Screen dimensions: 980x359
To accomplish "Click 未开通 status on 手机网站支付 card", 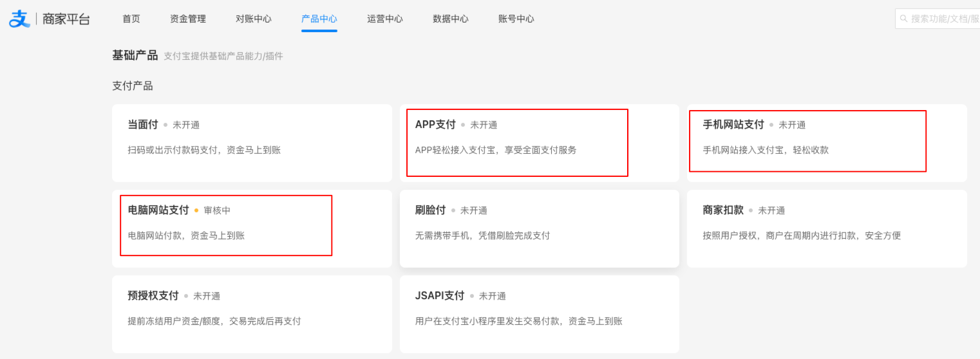I will tap(792, 125).
